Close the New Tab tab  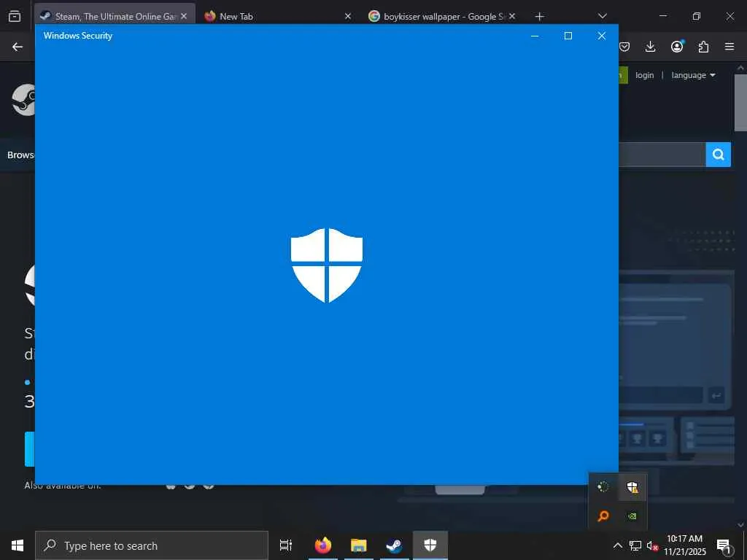click(x=348, y=16)
